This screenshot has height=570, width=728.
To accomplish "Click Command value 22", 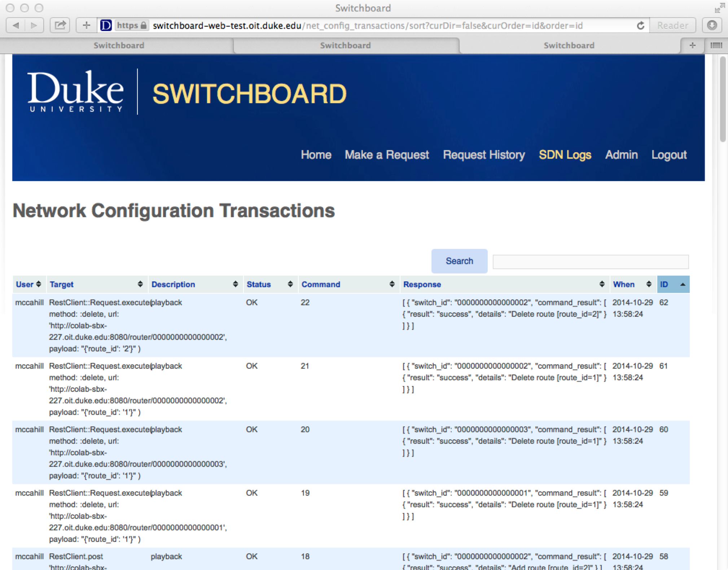I will pyautogui.click(x=305, y=302).
